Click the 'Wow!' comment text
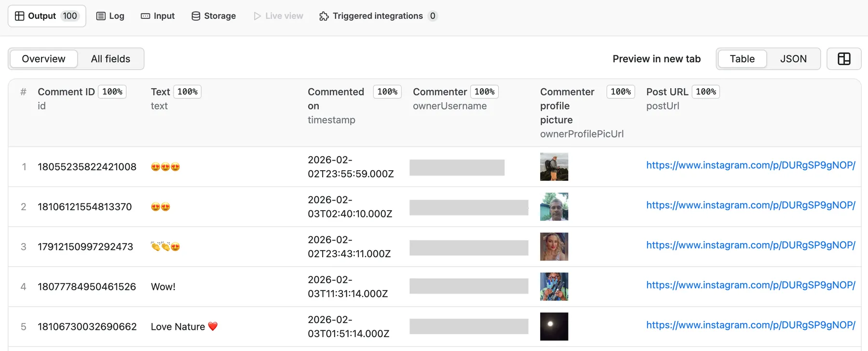Image resolution: width=868 pixels, height=351 pixels. [163, 287]
